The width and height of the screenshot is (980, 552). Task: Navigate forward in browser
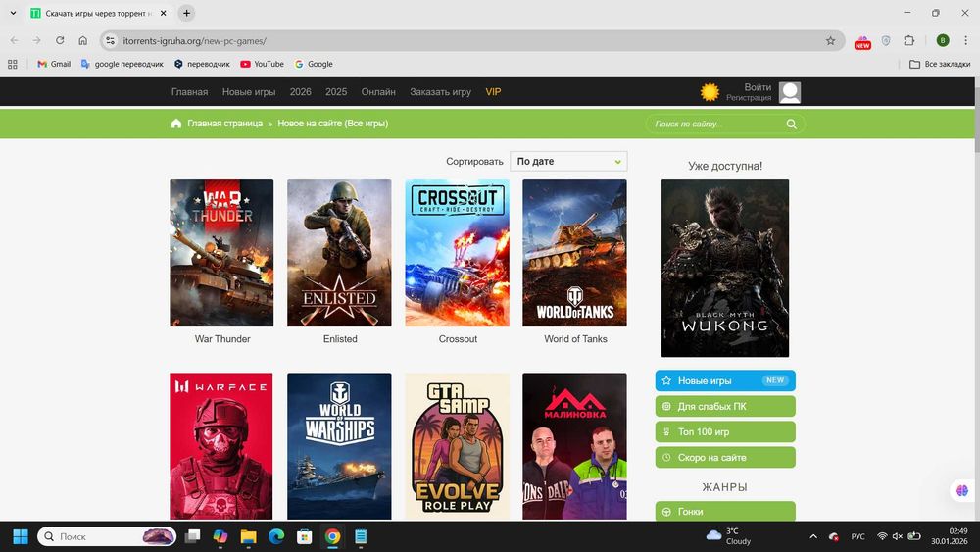click(37, 40)
